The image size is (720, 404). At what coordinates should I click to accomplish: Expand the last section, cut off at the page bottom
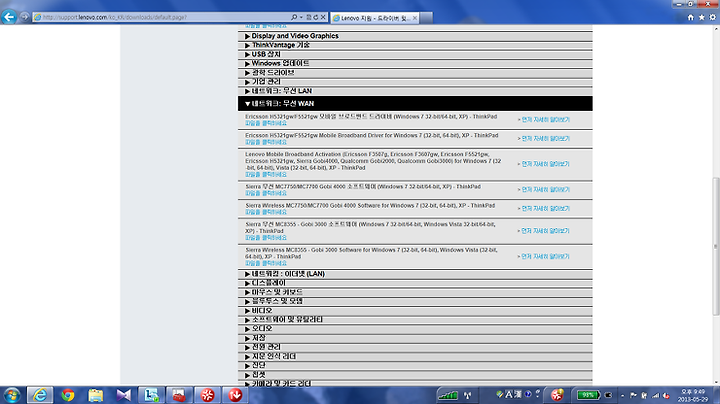click(x=415, y=383)
